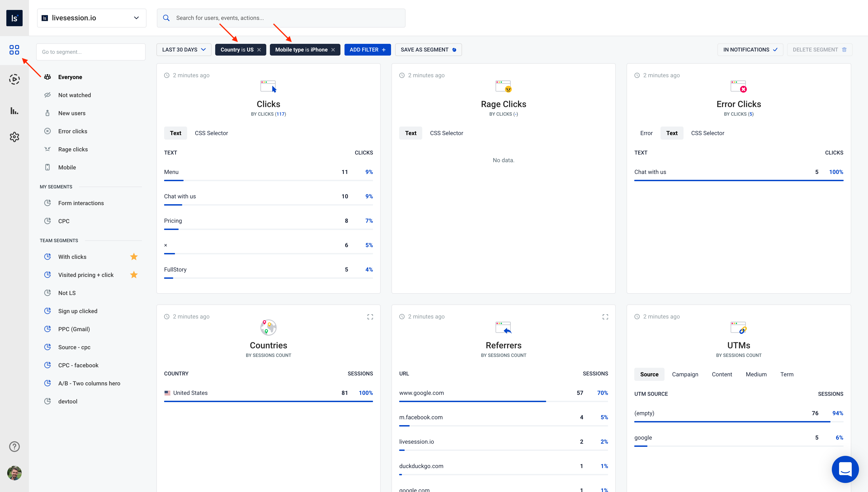Click the blue progress bar under United States
Screen dimensions: 868x492
tap(268, 401)
